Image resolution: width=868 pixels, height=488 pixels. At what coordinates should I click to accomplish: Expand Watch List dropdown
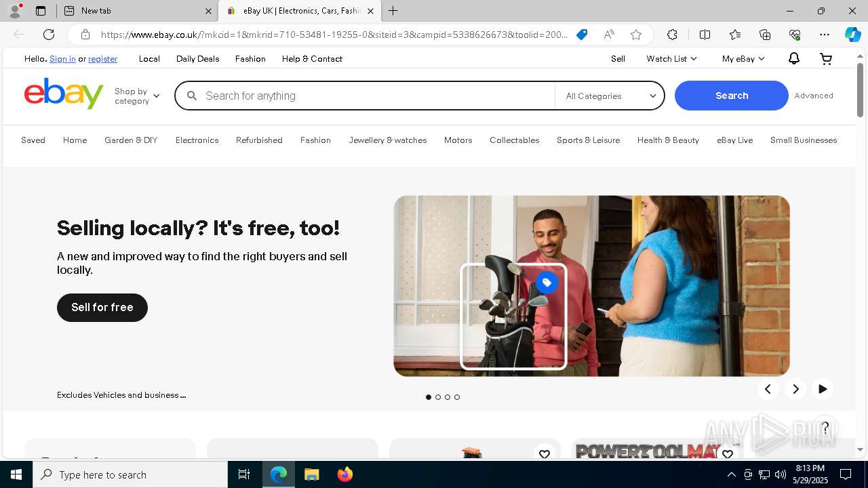click(671, 59)
